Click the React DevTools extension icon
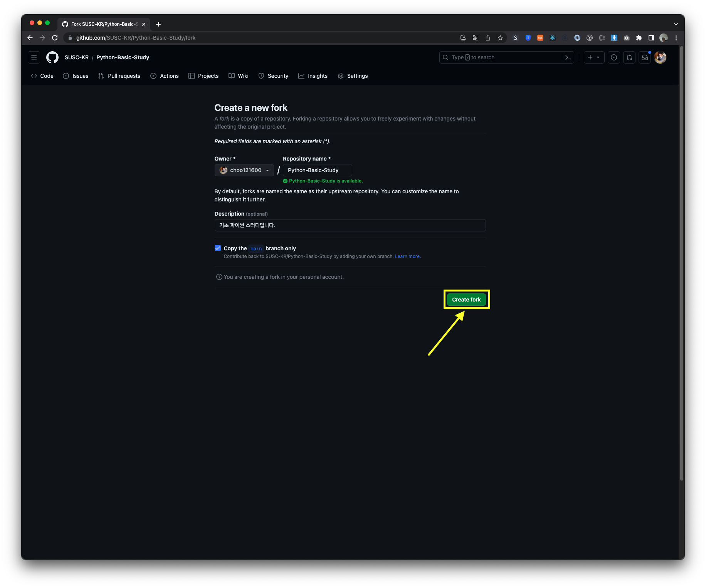This screenshot has height=588, width=706. [552, 38]
